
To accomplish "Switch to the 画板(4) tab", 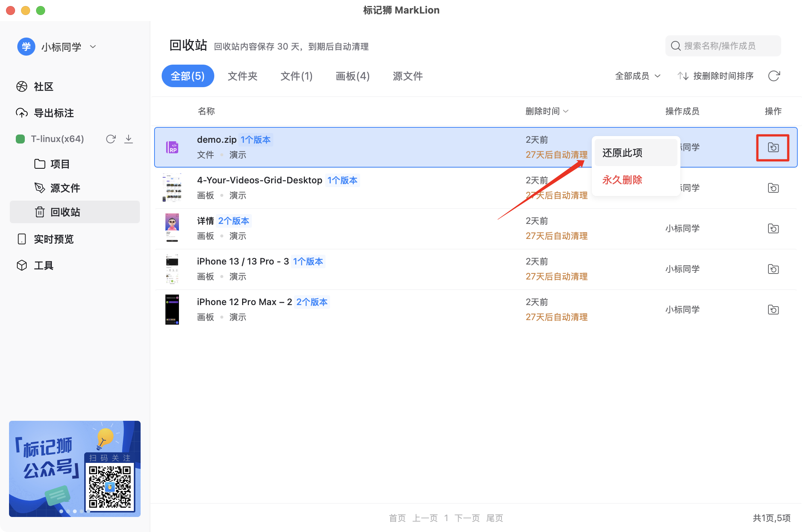I will pyautogui.click(x=352, y=76).
